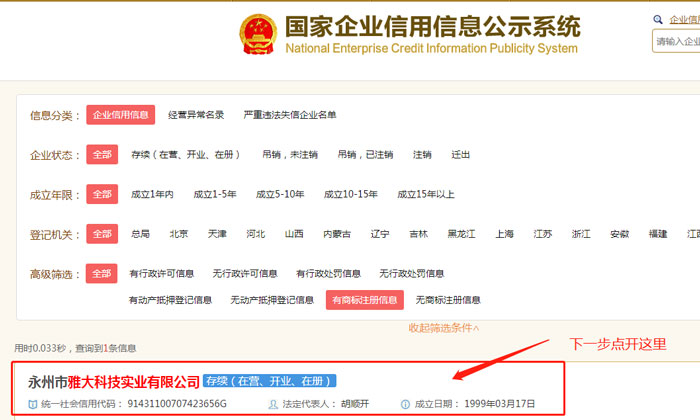
Task: Filter by 存续（在营、开业、在册） status
Action: (x=187, y=155)
